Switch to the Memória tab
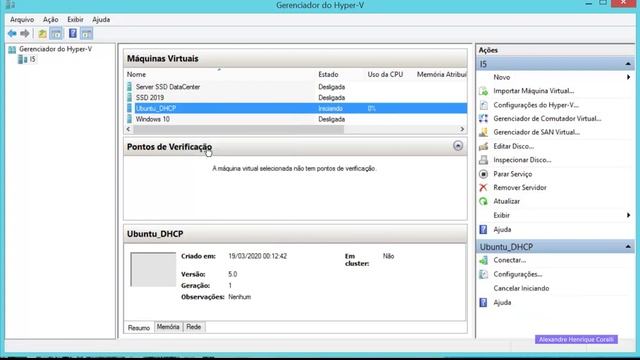The width and height of the screenshot is (640, 360). [168, 327]
